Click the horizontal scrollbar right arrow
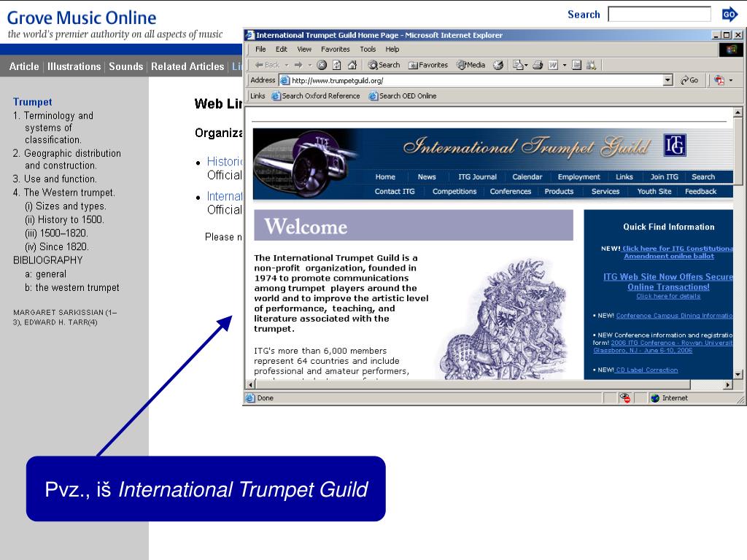Screen dimensions: 747x560 coord(727,384)
